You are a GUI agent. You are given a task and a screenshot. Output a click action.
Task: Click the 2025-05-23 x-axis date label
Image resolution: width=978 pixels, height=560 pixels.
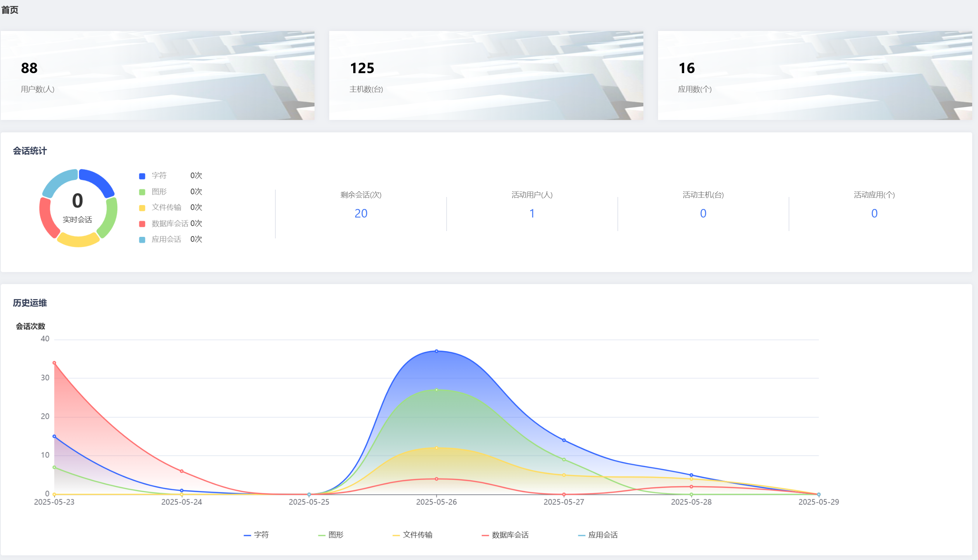54,502
